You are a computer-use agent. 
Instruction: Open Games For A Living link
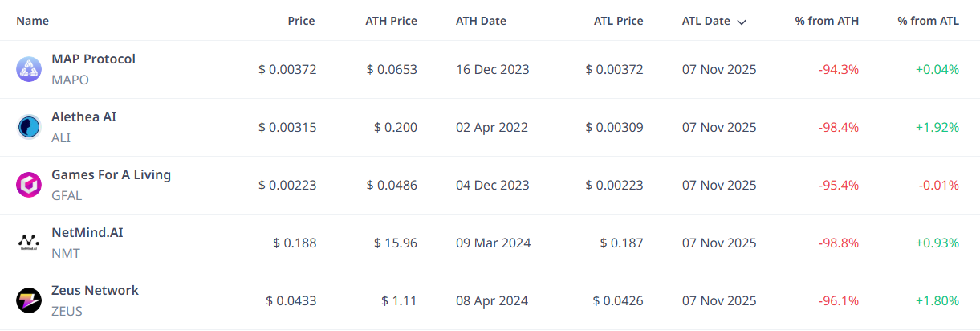tap(111, 175)
